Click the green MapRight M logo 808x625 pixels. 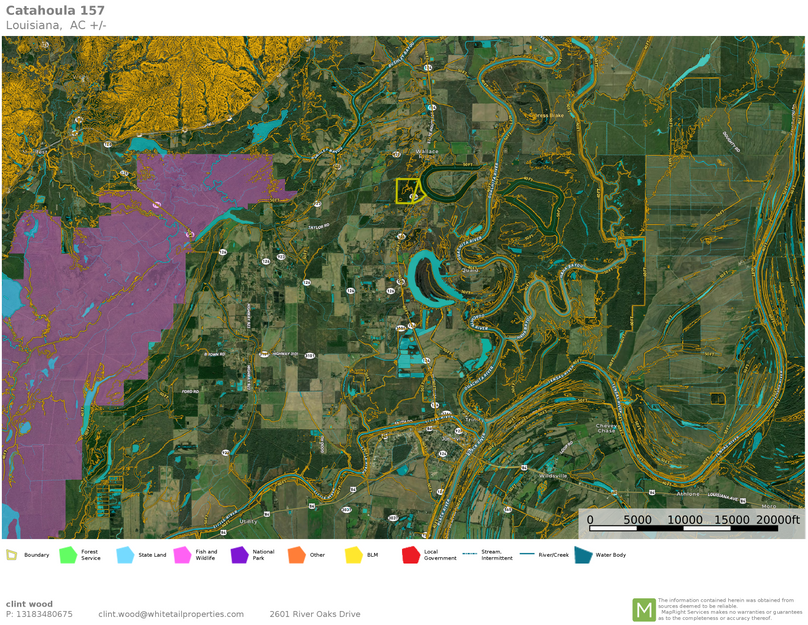coord(644,609)
